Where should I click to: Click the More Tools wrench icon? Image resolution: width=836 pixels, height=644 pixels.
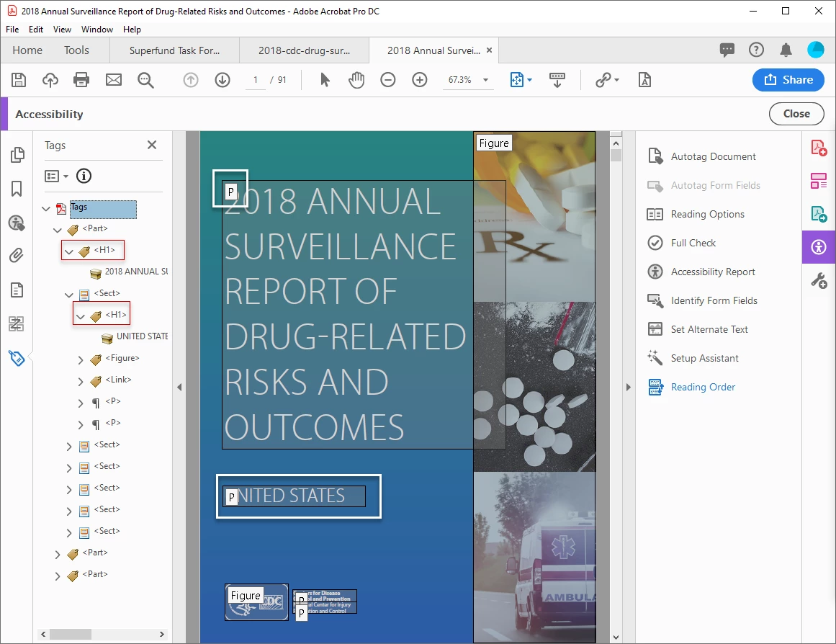tap(819, 280)
